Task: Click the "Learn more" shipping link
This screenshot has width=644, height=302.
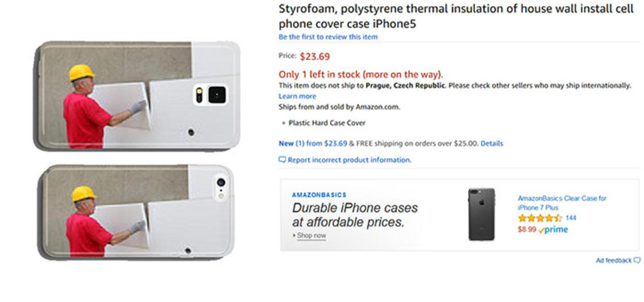Action: click(297, 97)
